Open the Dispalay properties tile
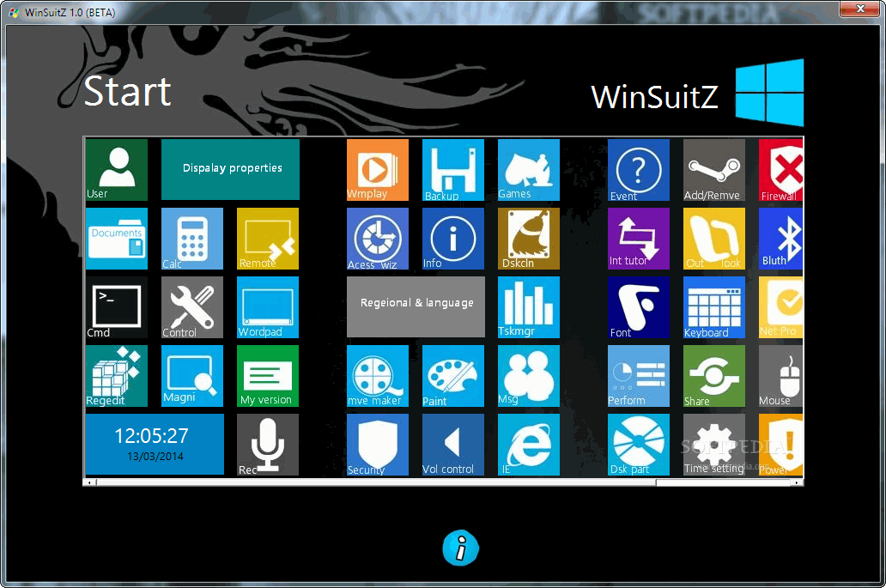Viewport: 886px width, 588px height. 231,169
